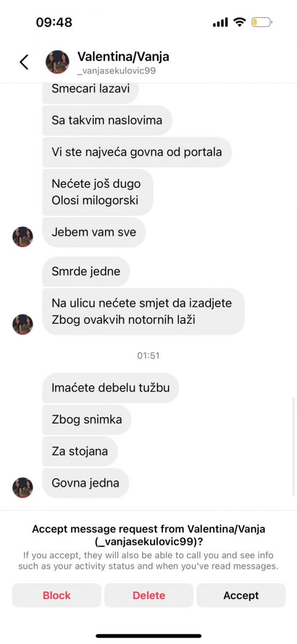
Task: Tap avatar beside "Jebem vam sve" message
Action: point(23,237)
